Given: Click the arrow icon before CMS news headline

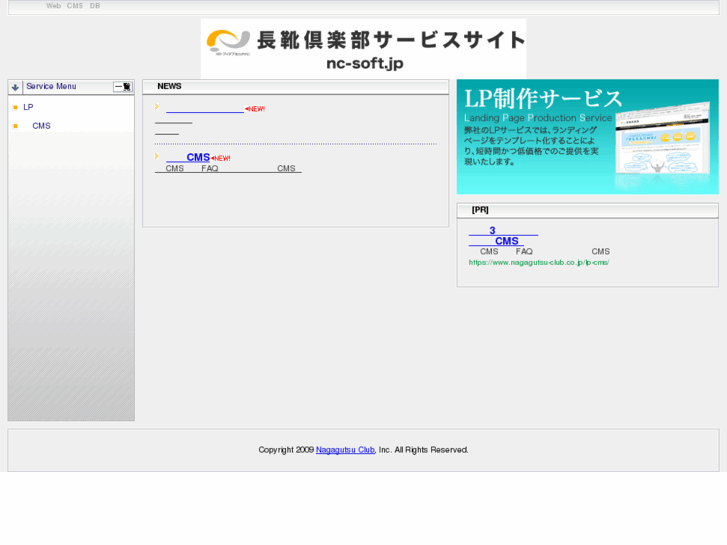Looking at the screenshot, I should point(157,156).
